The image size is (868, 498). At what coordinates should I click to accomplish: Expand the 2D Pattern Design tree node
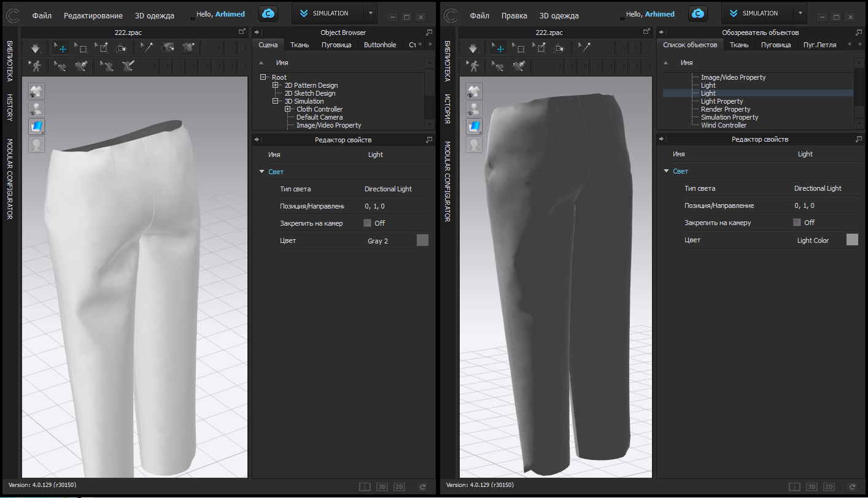[276, 85]
